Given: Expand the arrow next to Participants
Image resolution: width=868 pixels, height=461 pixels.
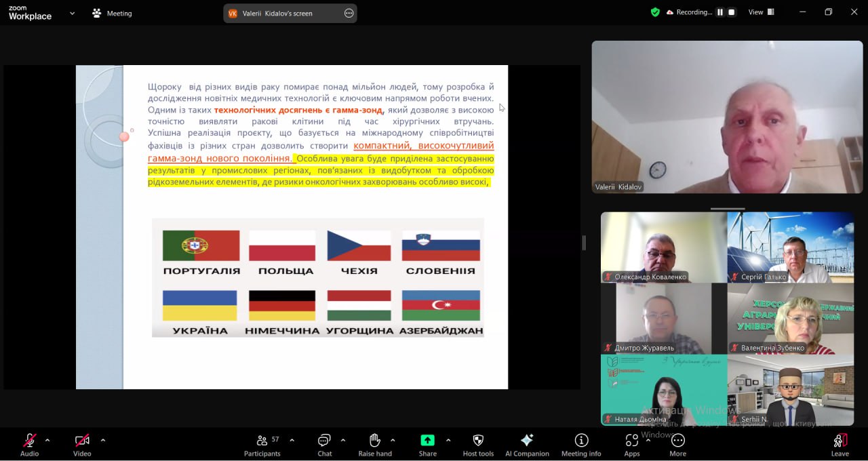Looking at the screenshot, I should pos(292,440).
